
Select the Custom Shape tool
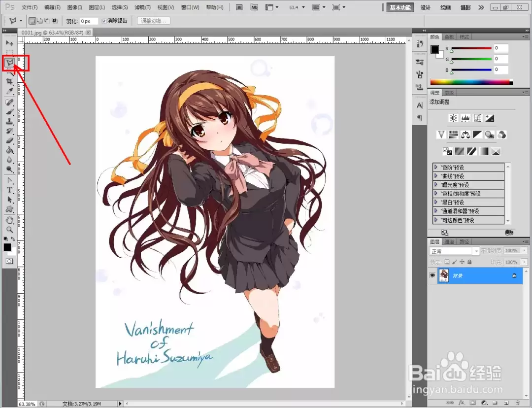tap(9, 209)
